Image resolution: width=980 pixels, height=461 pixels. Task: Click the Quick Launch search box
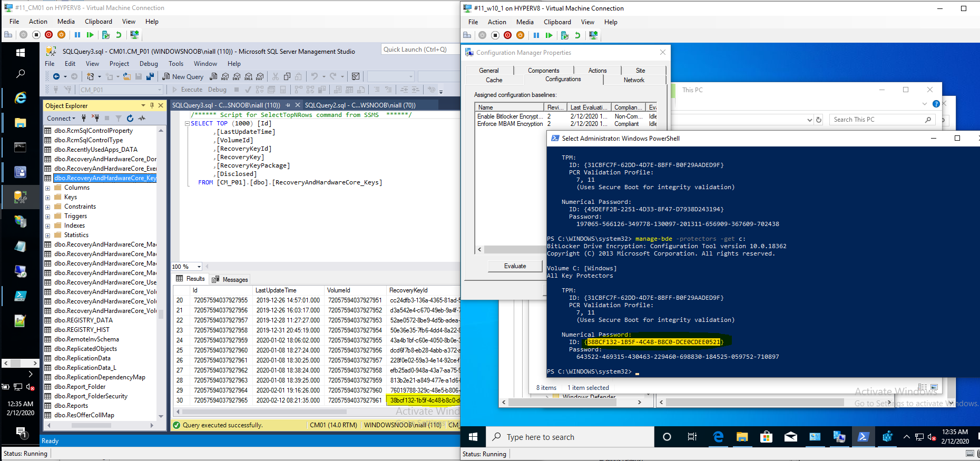[420, 50]
